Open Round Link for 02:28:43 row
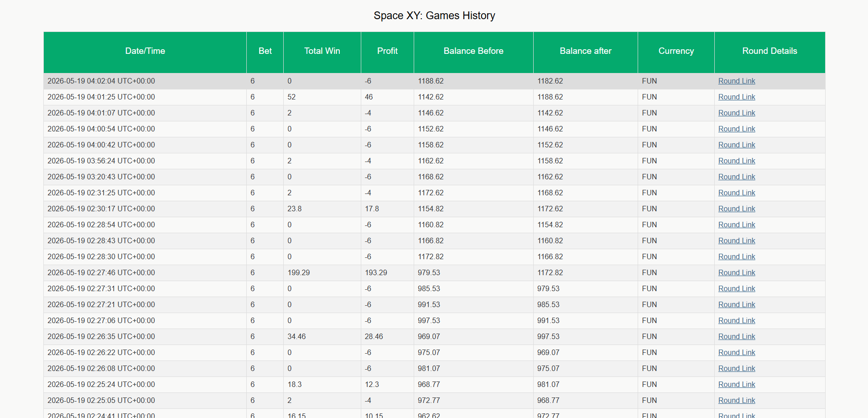The image size is (868, 418). tap(737, 240)
